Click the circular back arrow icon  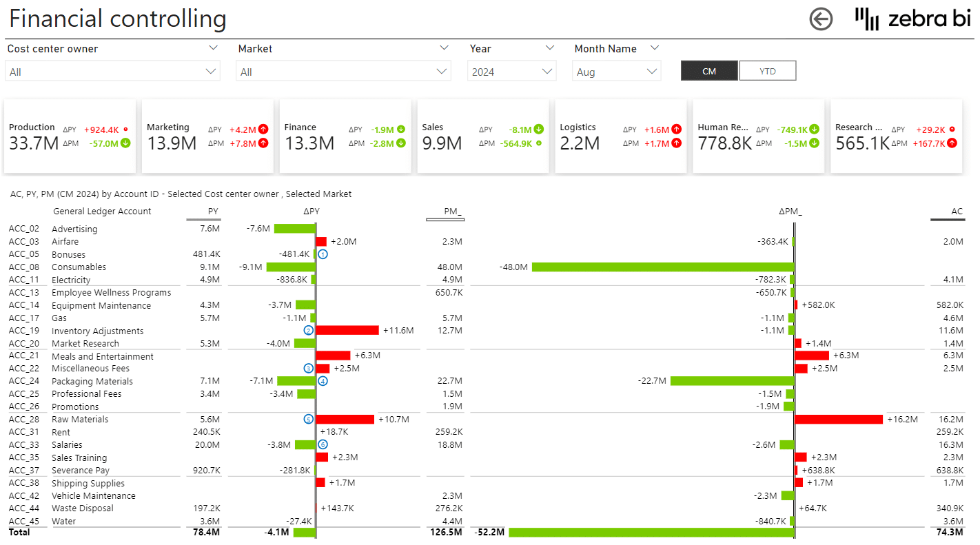821,19
